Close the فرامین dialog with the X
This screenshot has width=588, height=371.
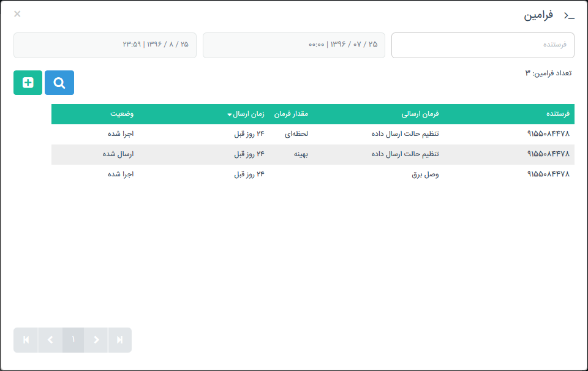pos(17,13)
